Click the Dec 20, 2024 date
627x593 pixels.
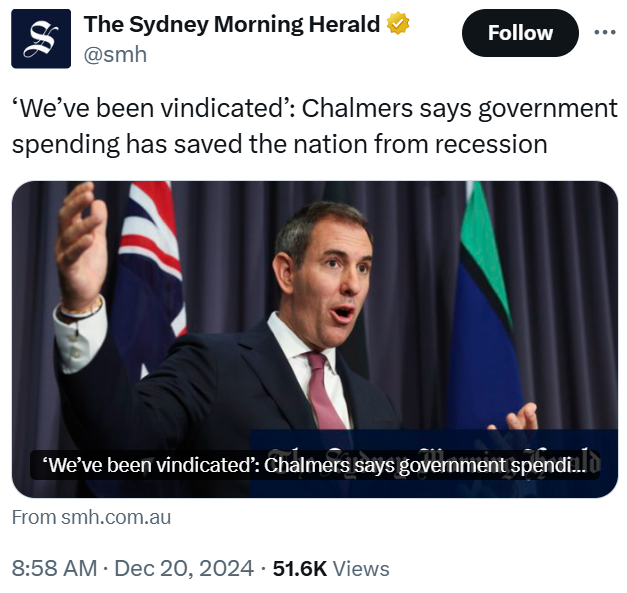(184, 568)
